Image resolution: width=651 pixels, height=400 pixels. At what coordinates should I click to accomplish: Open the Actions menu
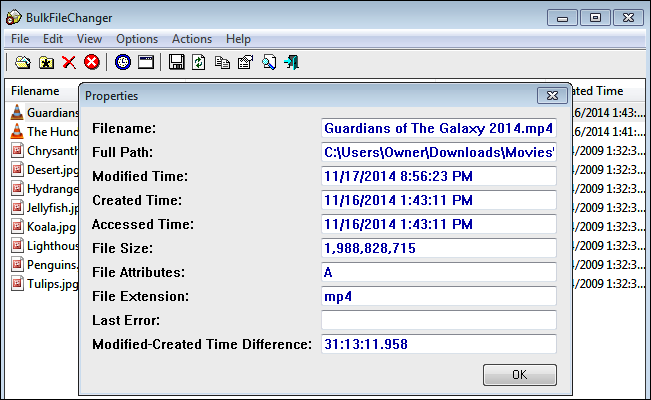[192, 39]
